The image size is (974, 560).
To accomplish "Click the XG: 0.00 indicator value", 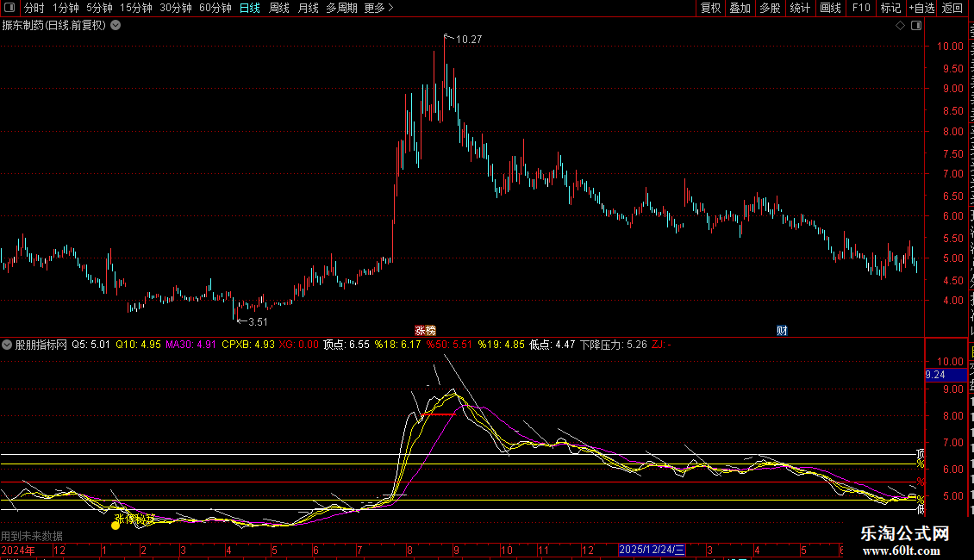I will click(x=299, y=345).
